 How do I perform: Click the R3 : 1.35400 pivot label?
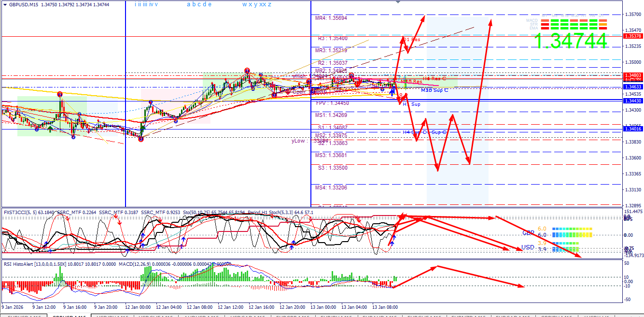coord(333,38)
